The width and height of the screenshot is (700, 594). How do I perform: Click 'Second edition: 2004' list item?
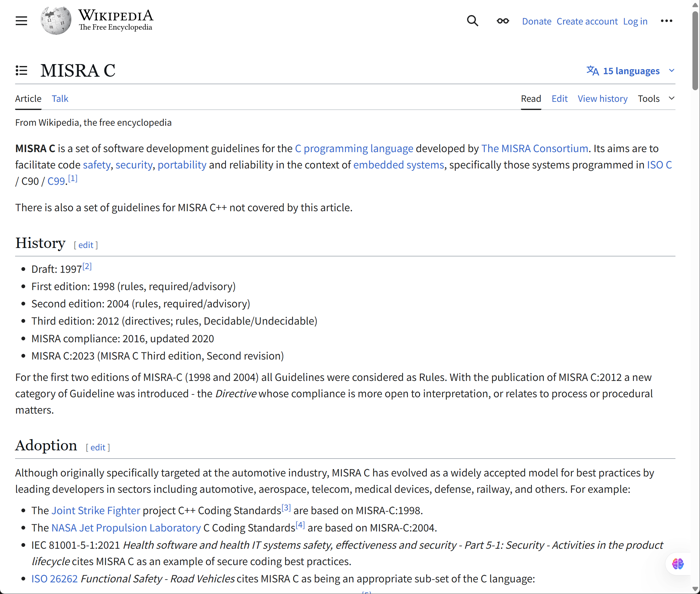(x=141, y=304)
